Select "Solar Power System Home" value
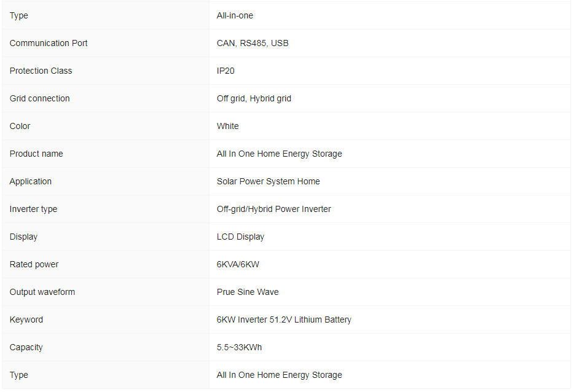 pyautogui.click(x=268, y=181)
